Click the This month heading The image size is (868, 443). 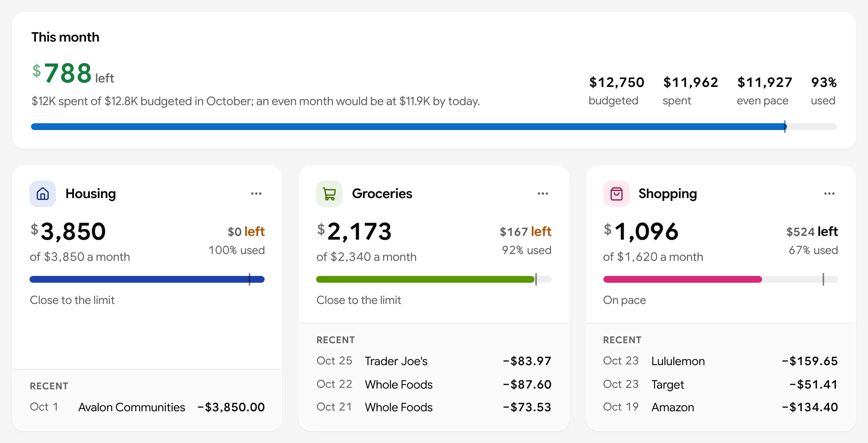click(x=65, y=37)
